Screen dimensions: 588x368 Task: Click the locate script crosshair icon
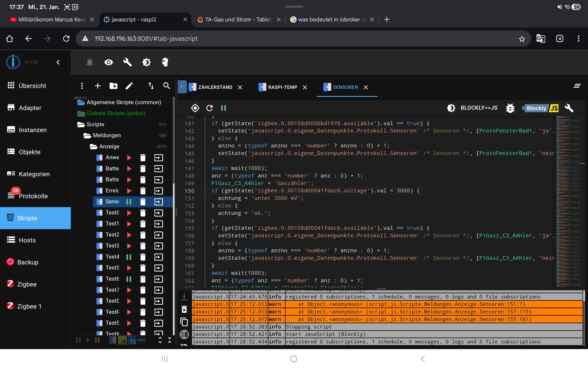point(195,108)
